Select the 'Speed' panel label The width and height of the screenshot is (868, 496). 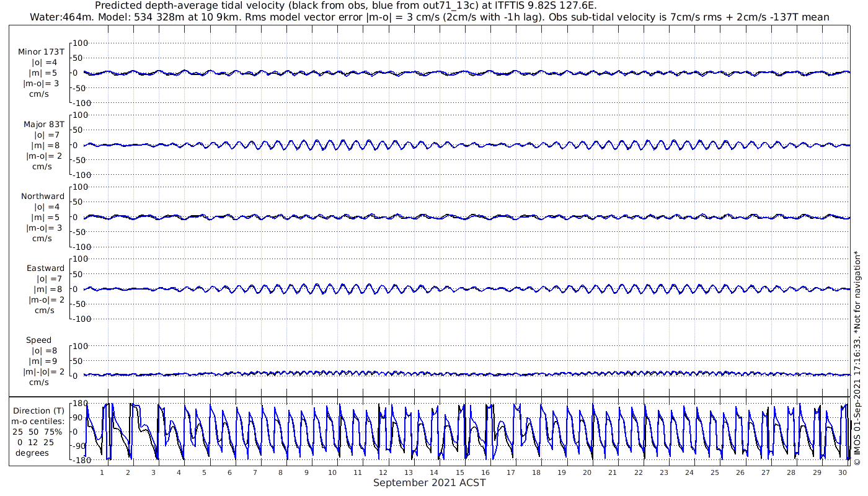click(x=38, y=340)
